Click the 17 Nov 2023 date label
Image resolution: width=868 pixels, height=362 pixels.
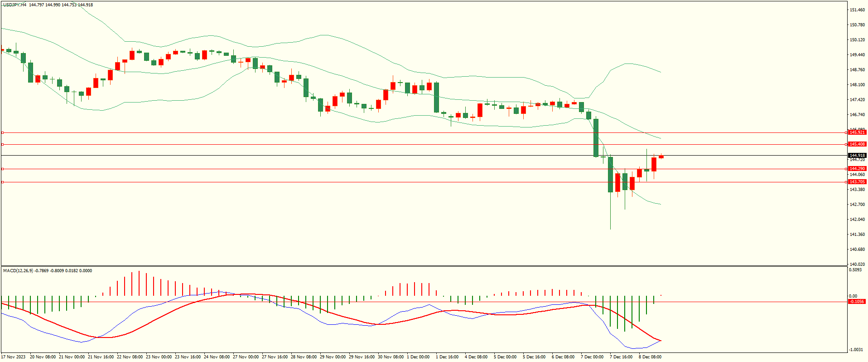[14, 357]
